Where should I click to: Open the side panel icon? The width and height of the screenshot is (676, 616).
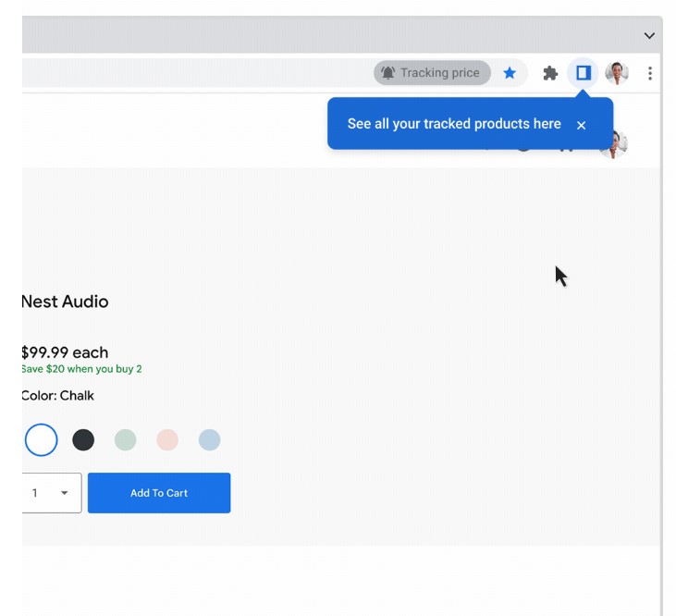pos(583,73)
